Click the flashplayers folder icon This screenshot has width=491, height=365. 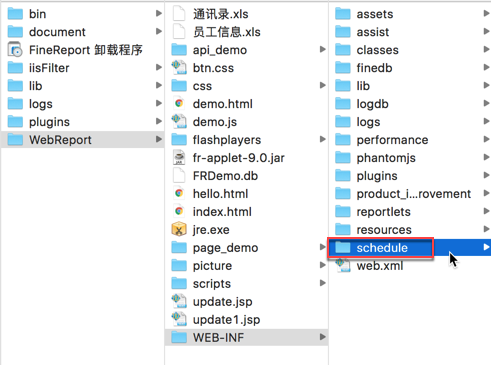pyautogui.click(x=179, y=140)
